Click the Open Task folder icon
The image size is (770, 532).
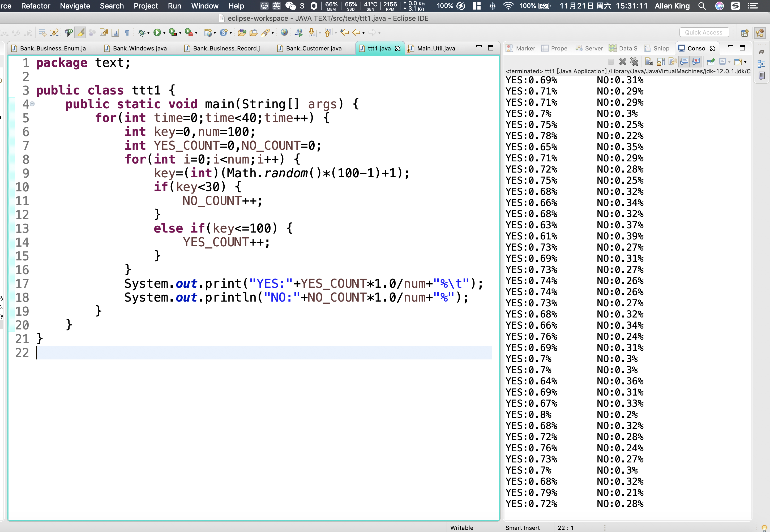253,33
